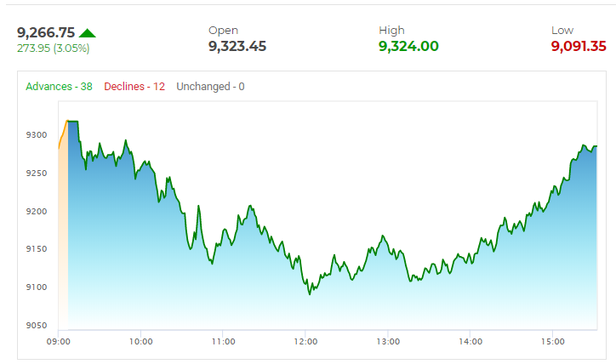The height and width of the screenshot is (364, 616).
Task: Click the High label
Action: pos(391,31)
